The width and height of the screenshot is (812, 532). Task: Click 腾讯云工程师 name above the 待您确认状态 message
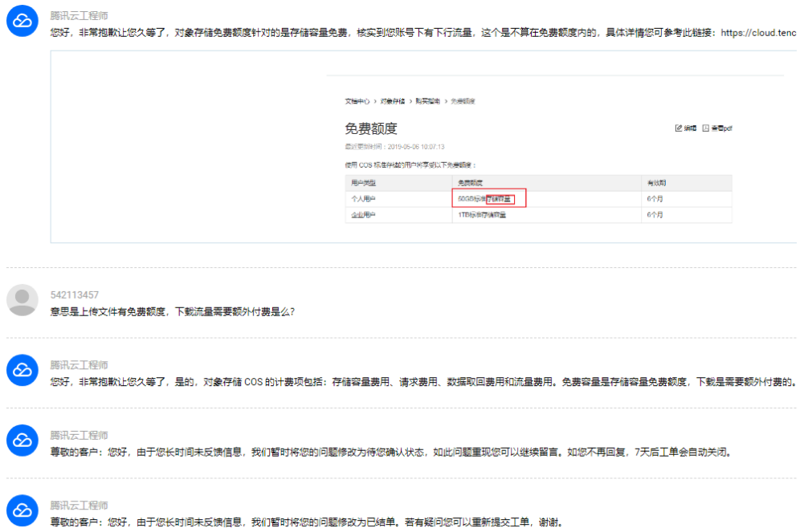pyautogui.click(x=79, y=436)
